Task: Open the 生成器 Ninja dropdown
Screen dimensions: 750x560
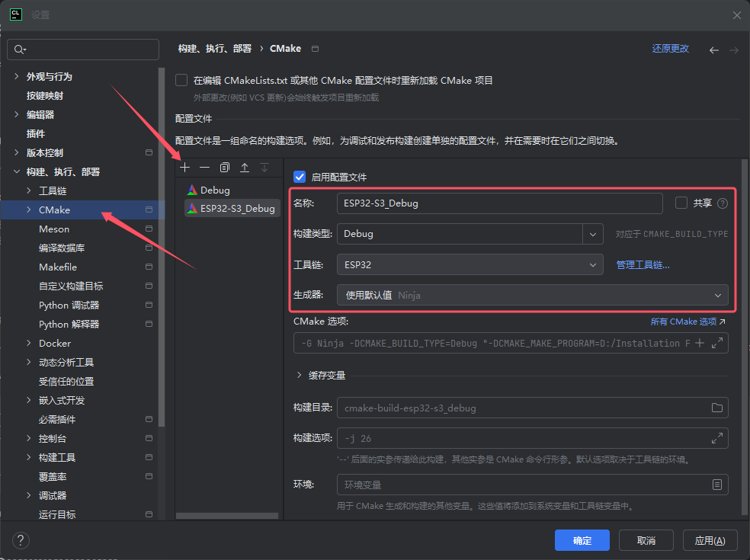Action: coord(533,295)
